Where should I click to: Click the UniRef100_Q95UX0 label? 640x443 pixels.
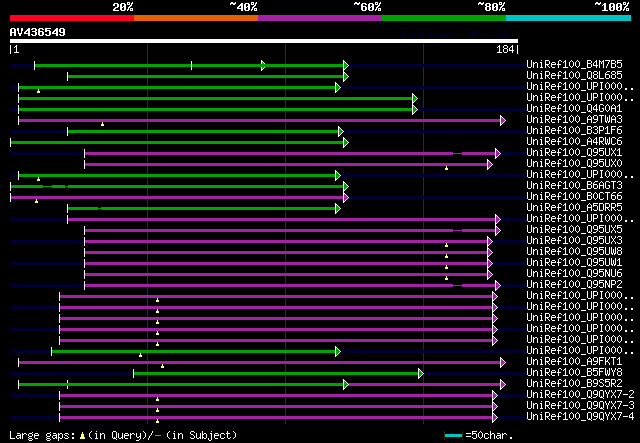pyautogui.click(x=574, y=164)
